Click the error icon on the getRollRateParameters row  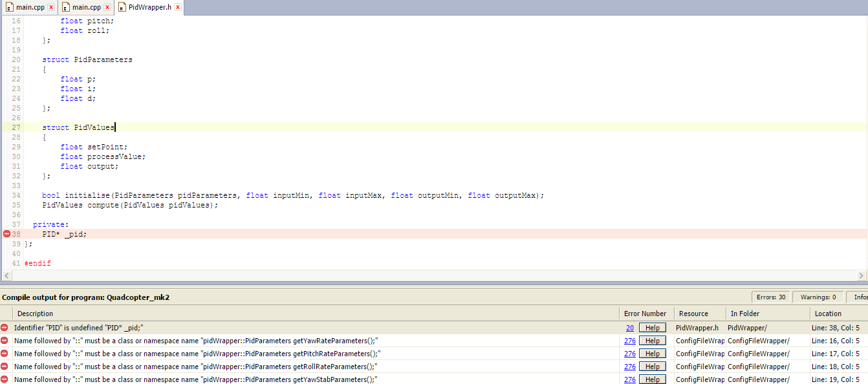tap(5, 367)
